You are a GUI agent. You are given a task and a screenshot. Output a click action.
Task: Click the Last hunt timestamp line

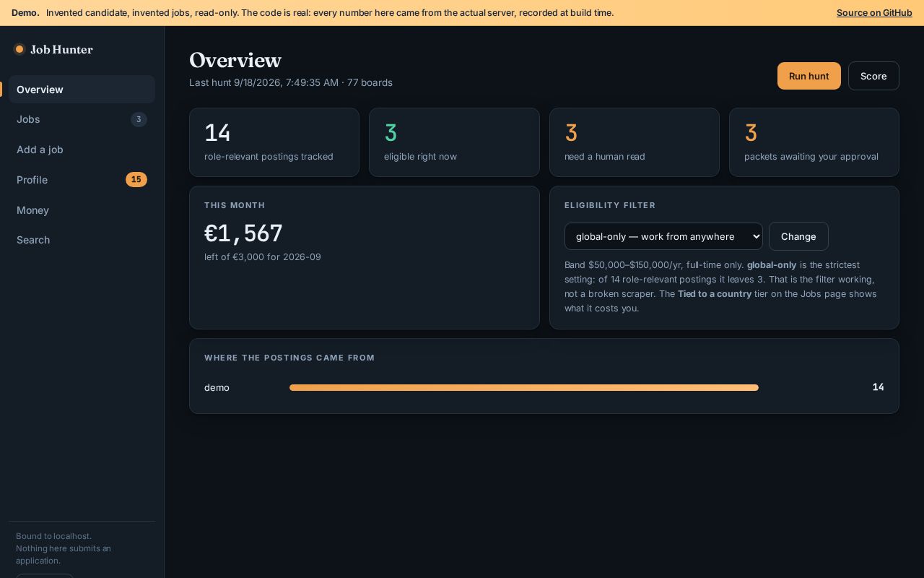pyautogui.click(x=291, y=82)
